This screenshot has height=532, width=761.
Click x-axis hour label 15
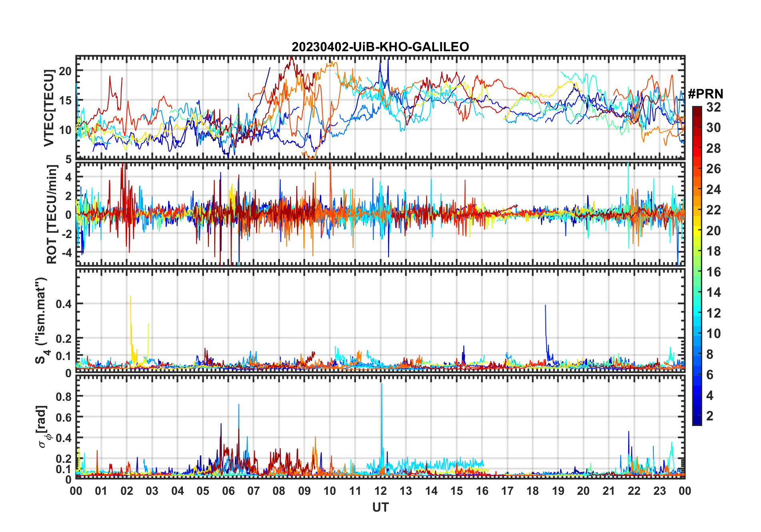pos(457,491)
